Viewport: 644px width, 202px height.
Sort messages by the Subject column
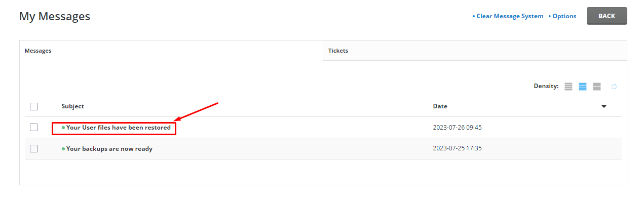73,106
